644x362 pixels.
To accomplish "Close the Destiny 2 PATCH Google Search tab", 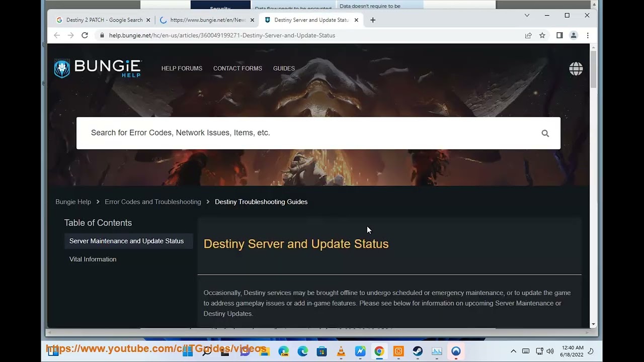I will [148, 20].
